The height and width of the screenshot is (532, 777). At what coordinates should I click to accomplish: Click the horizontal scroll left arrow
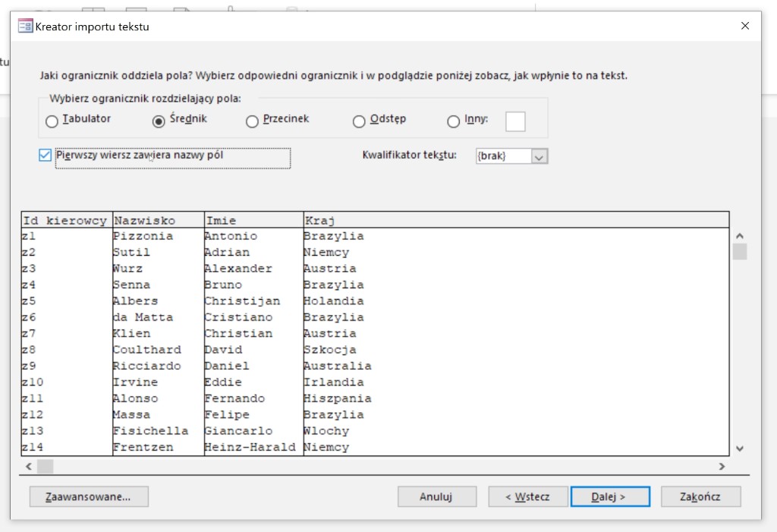pyautogui.click(x=29, y=466)
